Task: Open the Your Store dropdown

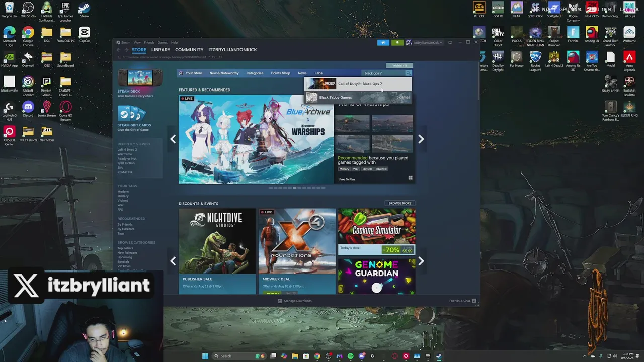Action: pos(193,73)
